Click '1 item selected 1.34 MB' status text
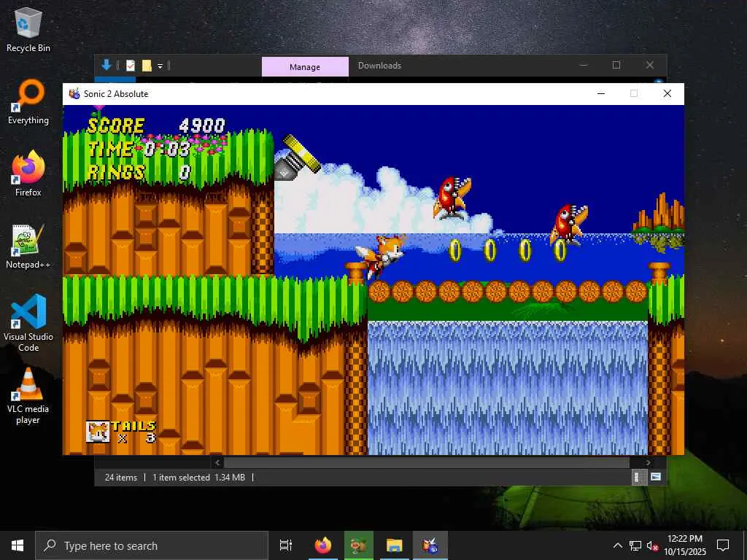This screenshot has height=560, width=747. 198,477
